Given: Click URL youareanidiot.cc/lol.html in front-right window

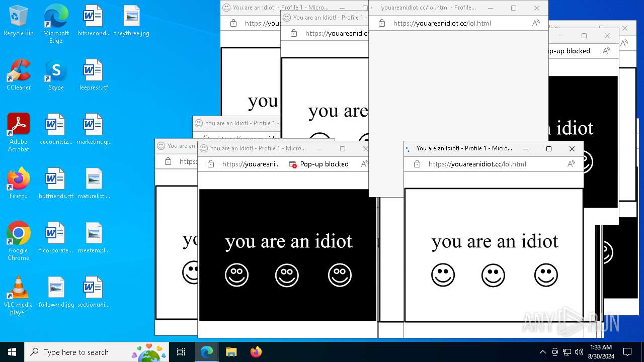Looking at the screenshot, I should (477, 164).
